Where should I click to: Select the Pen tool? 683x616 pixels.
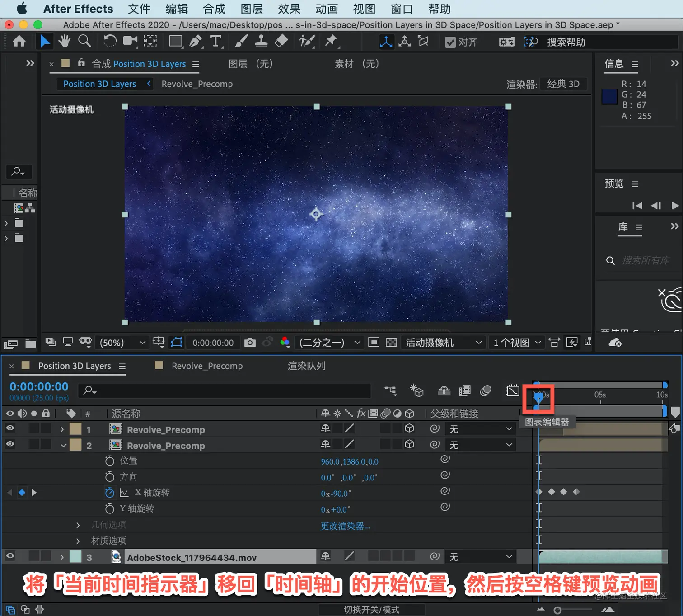tap(196, 42)
